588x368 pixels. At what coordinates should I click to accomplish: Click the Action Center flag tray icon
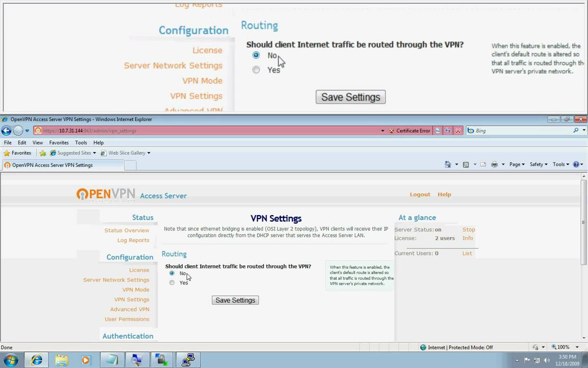[x=527, y=360]
